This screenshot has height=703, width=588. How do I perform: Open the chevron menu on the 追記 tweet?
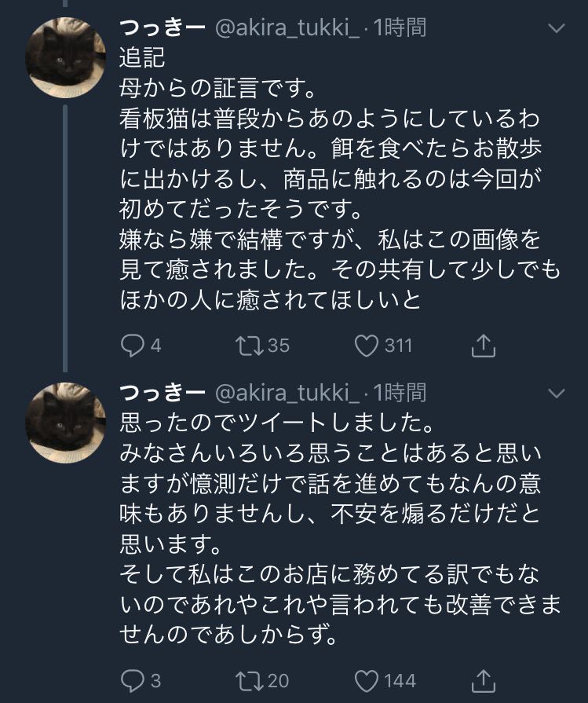coord(556,29)
